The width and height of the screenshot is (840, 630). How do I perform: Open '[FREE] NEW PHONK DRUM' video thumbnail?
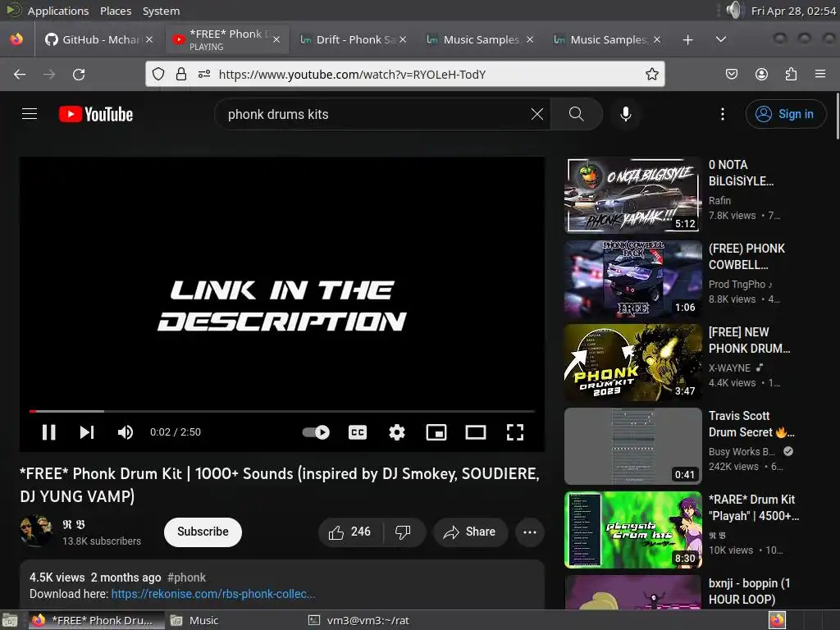tap(632, 363)
